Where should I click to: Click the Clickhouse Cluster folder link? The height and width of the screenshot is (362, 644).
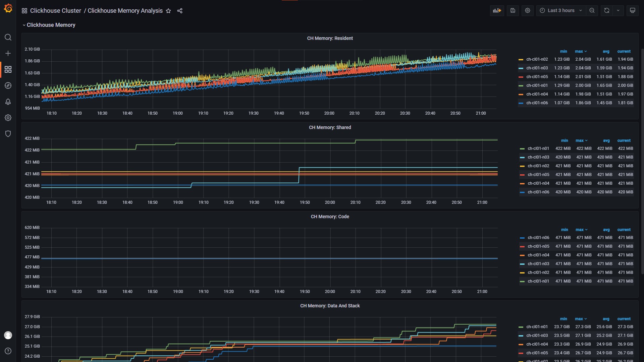click(56, 11)
